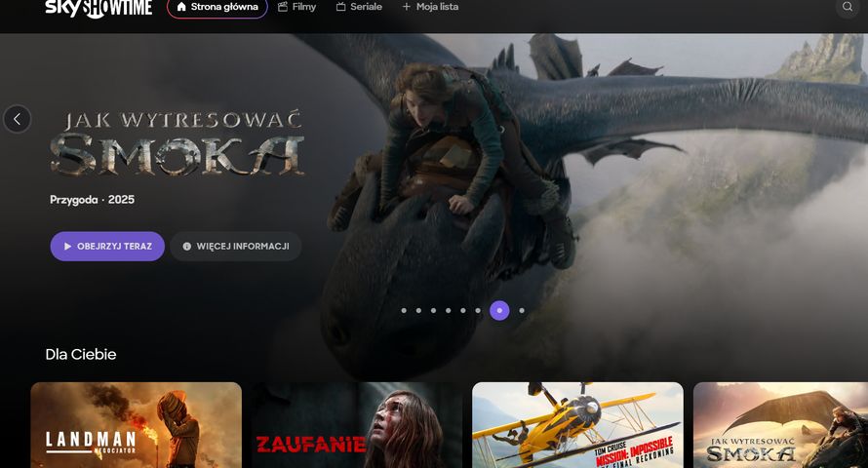
Task: Open the Seriale tab
Action: [x=359, y=7]
